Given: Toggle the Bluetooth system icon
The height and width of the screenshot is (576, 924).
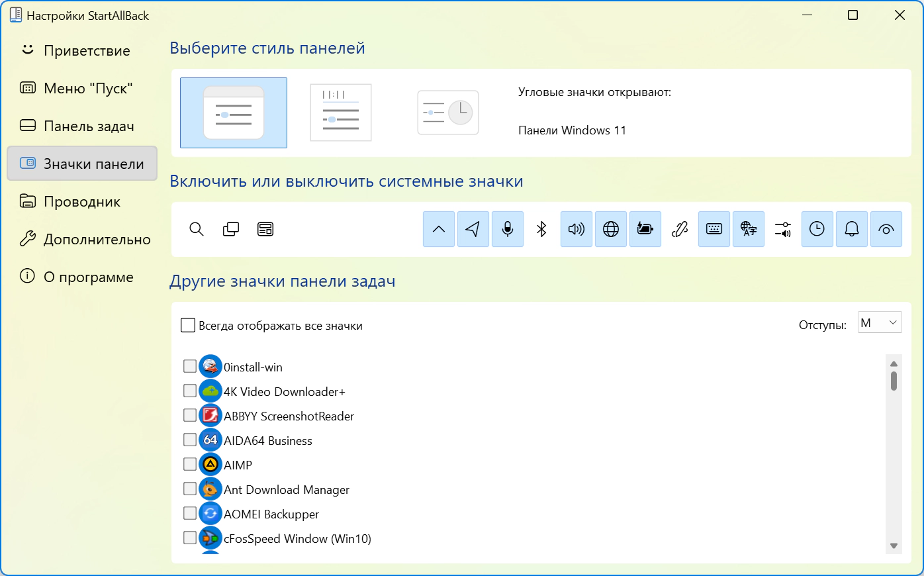Looking at the screenshot, I should [541, 229].
